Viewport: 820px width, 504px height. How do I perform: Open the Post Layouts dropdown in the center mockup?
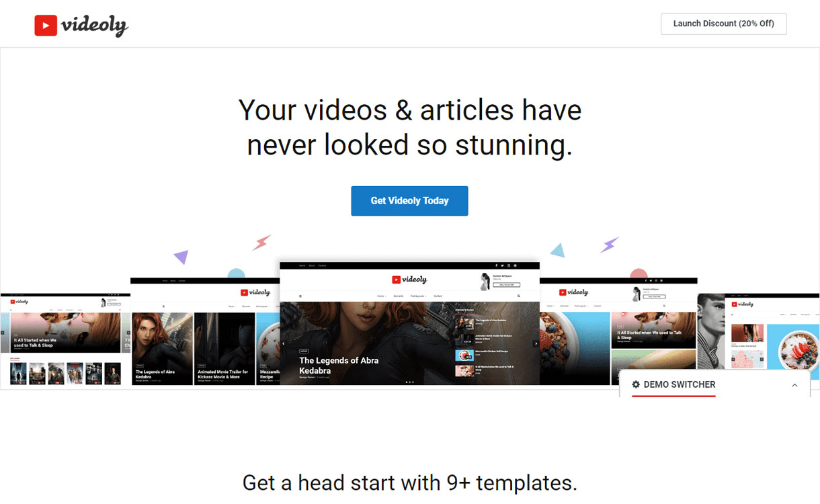coord(417,296)
